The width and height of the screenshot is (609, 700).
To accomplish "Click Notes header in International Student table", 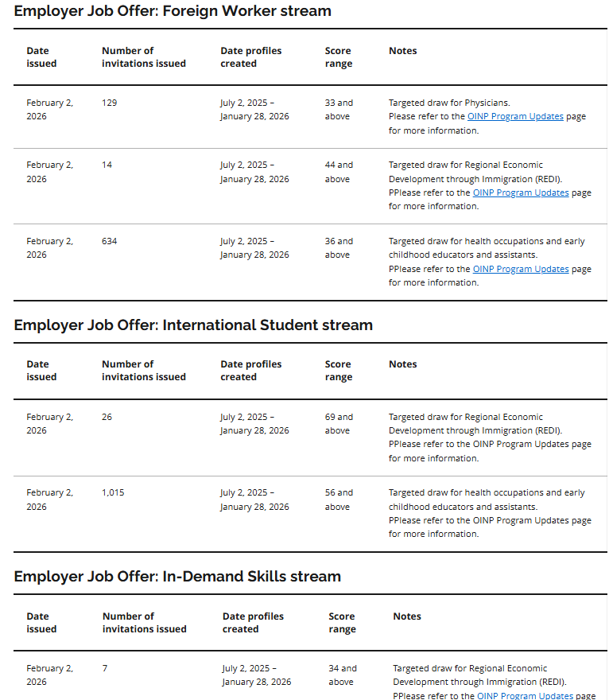I will tap(403, 364).
